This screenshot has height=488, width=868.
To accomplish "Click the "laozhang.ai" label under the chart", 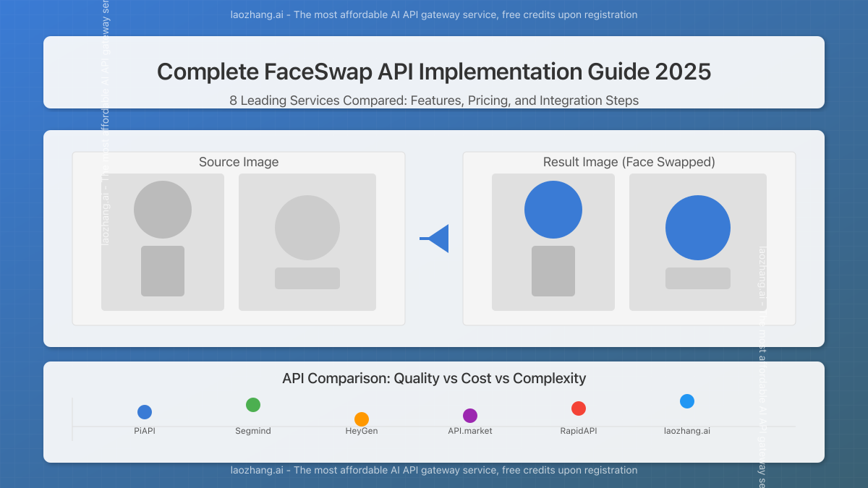I will [687, 431].
